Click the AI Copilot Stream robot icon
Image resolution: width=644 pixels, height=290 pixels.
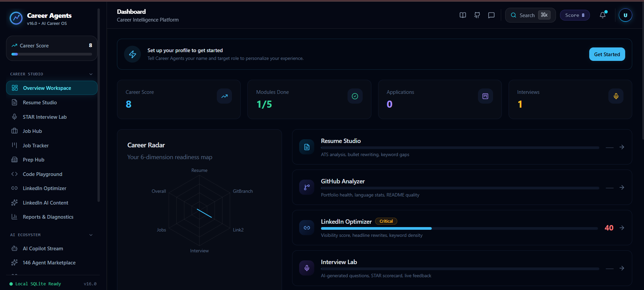pyautogui.click(x=14, y=248)
